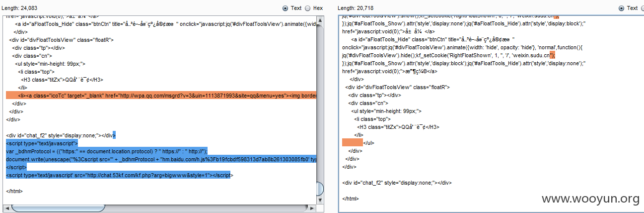The width and height of the screenshot is (644, 213).
Task: Click the orange-highlighted icoTc link line in left pane
Action: (161, 95)
